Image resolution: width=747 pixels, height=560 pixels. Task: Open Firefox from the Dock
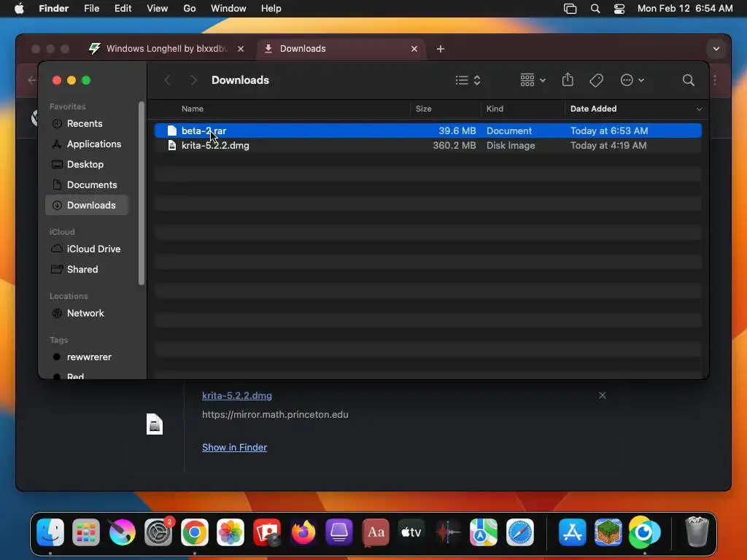pos(303,532)
